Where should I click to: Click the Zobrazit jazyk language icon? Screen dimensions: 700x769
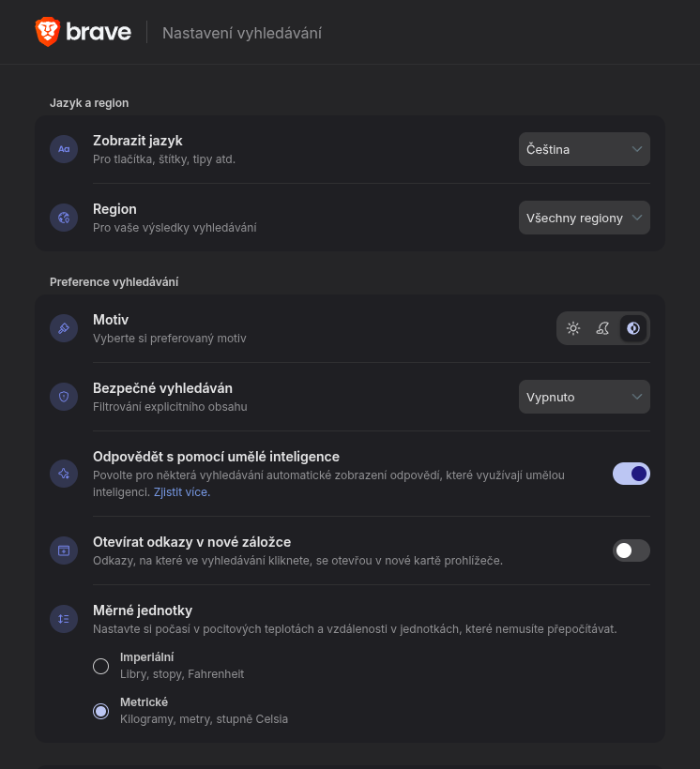[64, 149]
